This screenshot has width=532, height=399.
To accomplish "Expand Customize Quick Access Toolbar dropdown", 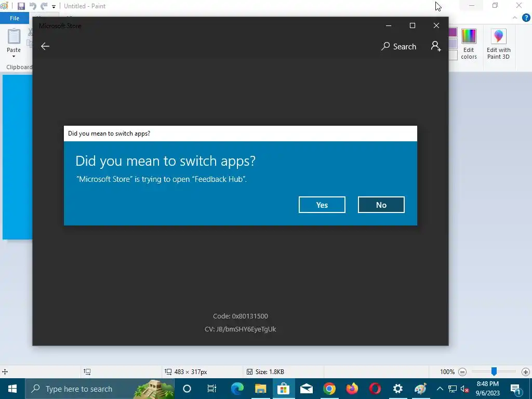I will [54, 6].
